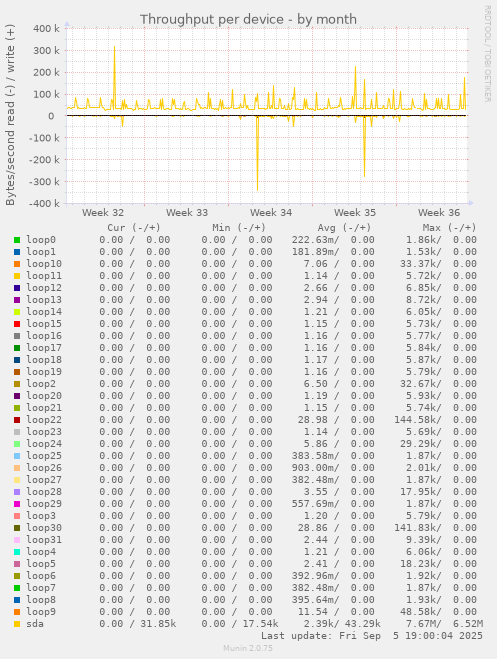This screenshot has width=497, height=659.
Task: Click the 'loop19' legend label
Action: coord(44,372)
